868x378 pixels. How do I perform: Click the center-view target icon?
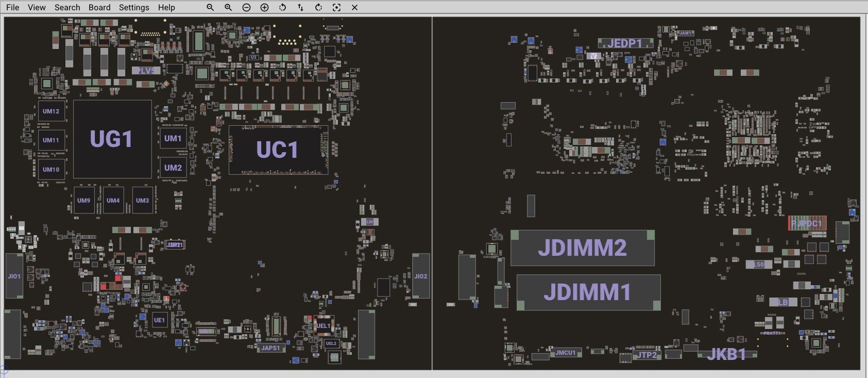tap(336, 7)
